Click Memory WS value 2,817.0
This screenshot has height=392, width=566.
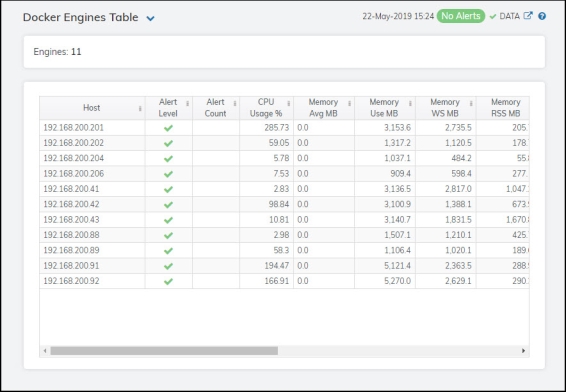tap(458, 189)
